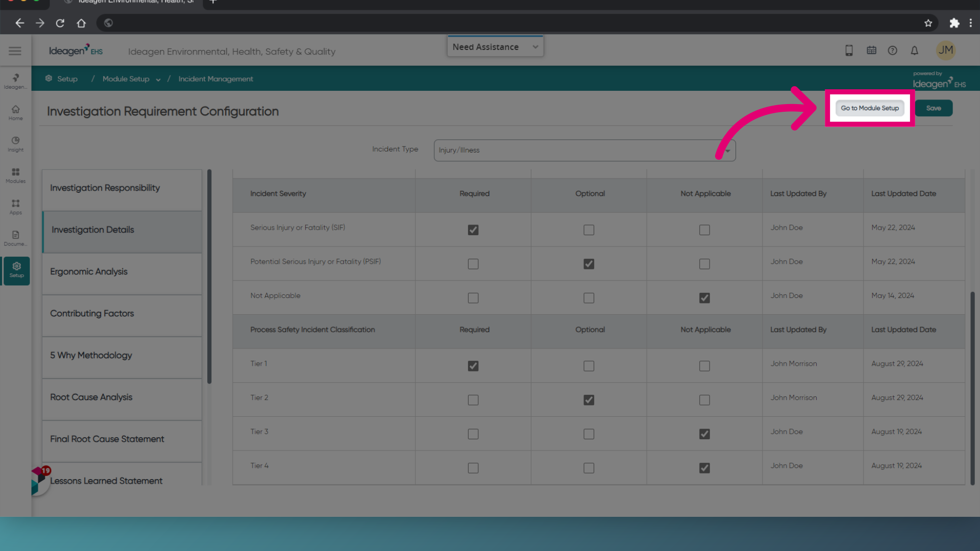This screenshot has width=980, height=551.
Task: Open browser three-dot menu
Action: pos(971,23)
